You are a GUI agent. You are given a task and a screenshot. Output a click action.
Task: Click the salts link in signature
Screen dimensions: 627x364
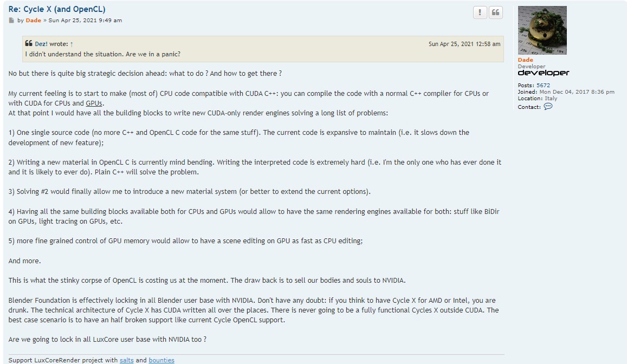tap(126, 360)
